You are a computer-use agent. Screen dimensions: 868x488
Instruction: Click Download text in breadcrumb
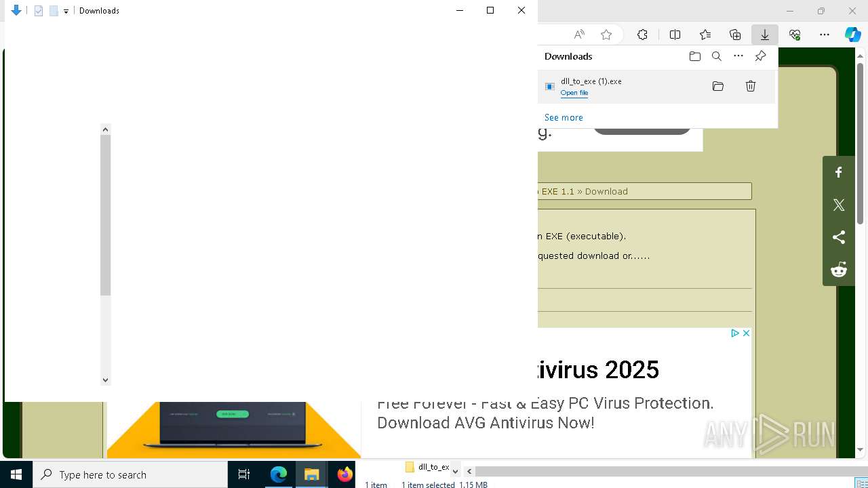(606, 191)
